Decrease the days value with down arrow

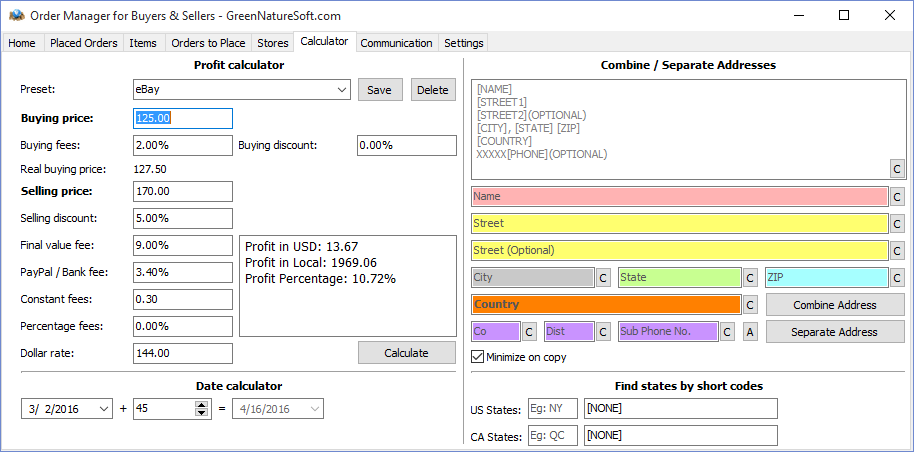click(202, 413)
